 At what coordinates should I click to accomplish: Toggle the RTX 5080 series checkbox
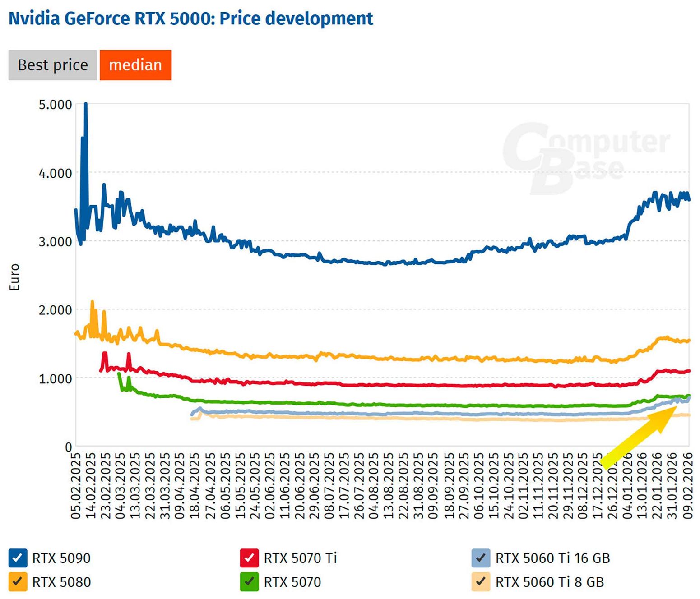pos(17,582)
